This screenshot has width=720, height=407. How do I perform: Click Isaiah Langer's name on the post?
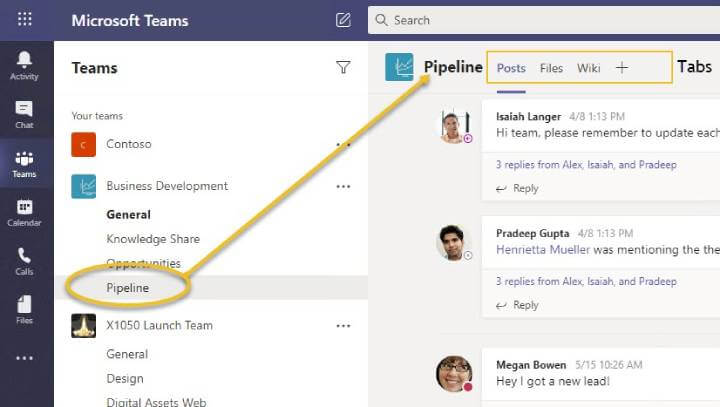(x=529, y=117)
